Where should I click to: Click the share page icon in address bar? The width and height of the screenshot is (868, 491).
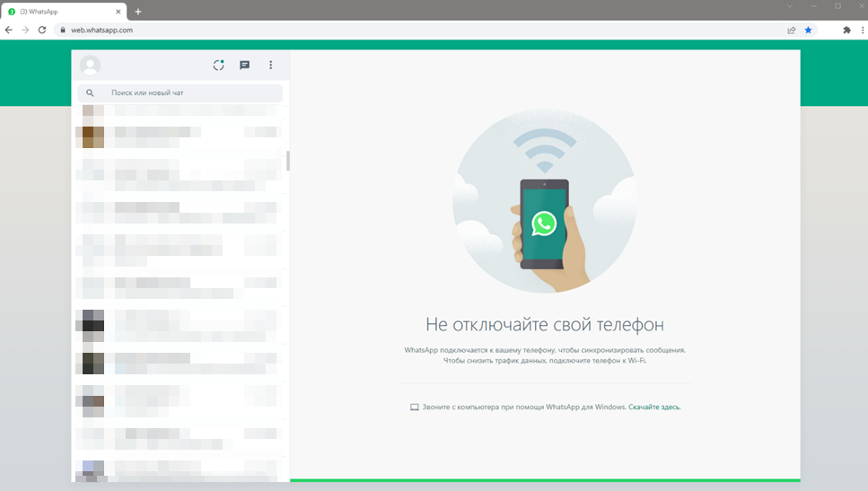click(792, 30)
